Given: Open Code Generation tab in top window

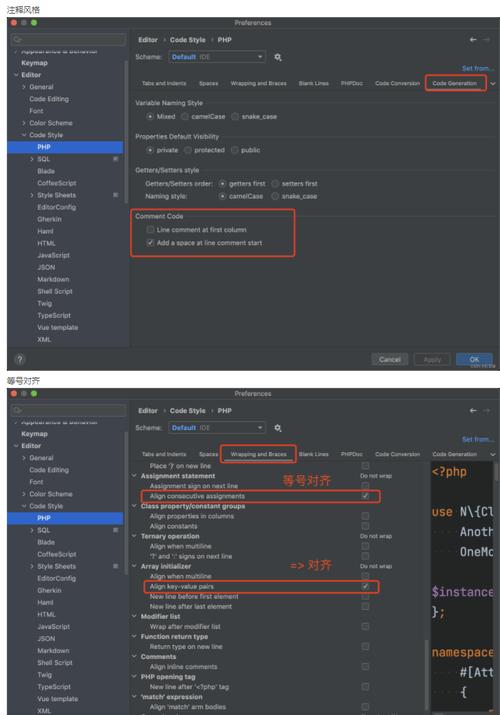Looking at the screenshot, I should click(x=454, y=83).
